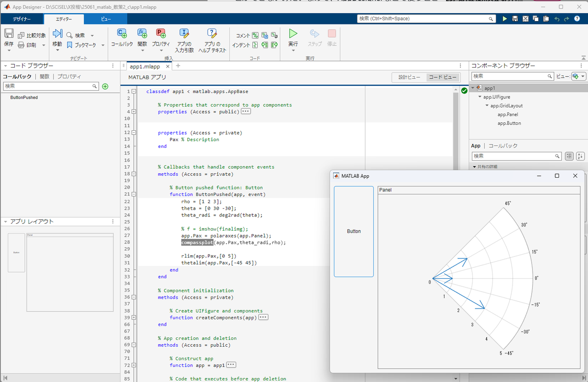Click the Compare (比較対象) tool
588x382 pixels.
pyautogui.click(x=32, y=35)
